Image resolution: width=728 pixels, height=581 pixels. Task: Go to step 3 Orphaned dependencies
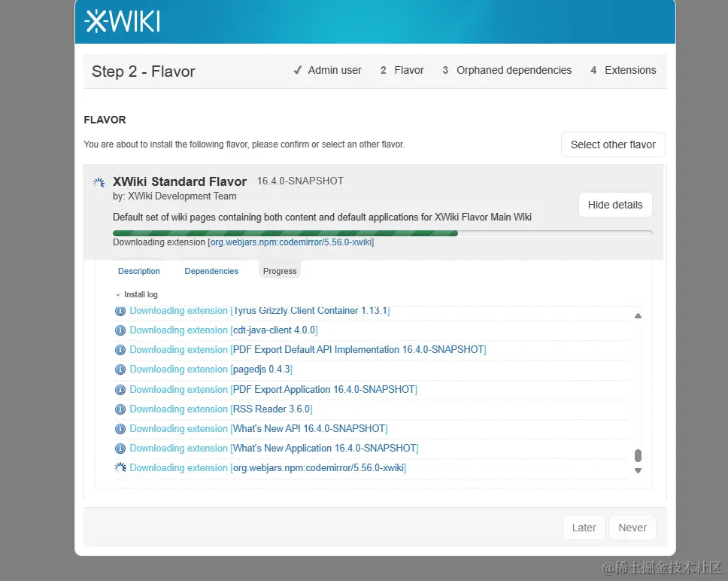(507, 70)
